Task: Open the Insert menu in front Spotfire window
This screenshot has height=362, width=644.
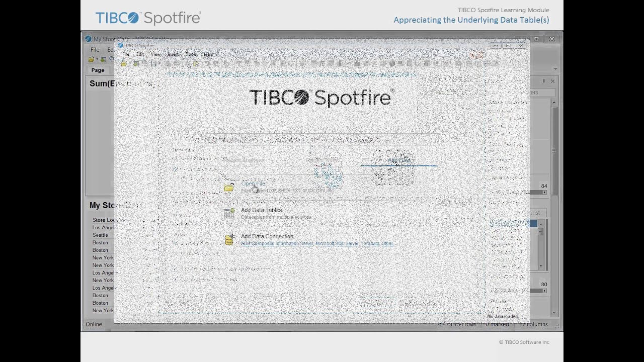Action: pos(173,54)
